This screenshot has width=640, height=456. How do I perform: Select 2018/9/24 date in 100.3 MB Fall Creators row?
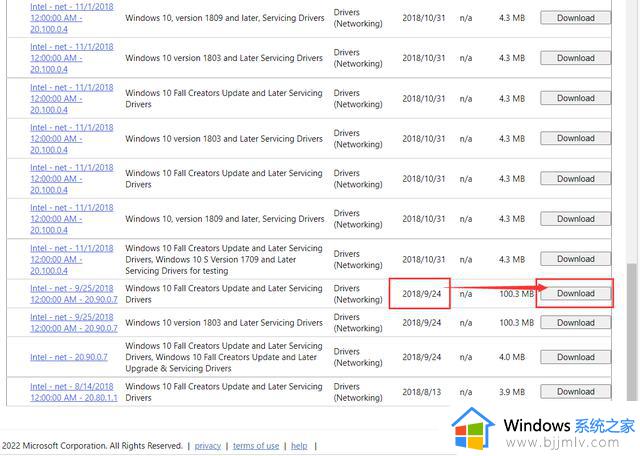click(x=422, y=294)
